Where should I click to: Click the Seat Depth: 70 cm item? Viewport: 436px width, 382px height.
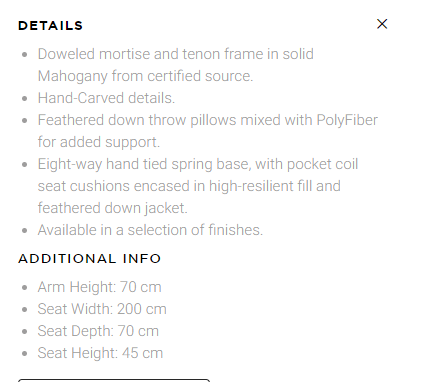tap(98, 331)
